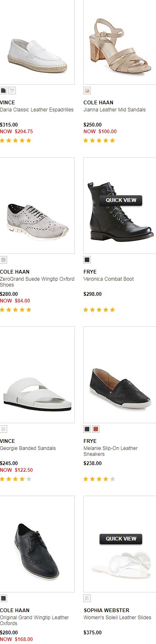This screenshot has width=156, height=644.
Task: Open Daria Classic Leather Espadrilles product link
Action: (37, 110)
